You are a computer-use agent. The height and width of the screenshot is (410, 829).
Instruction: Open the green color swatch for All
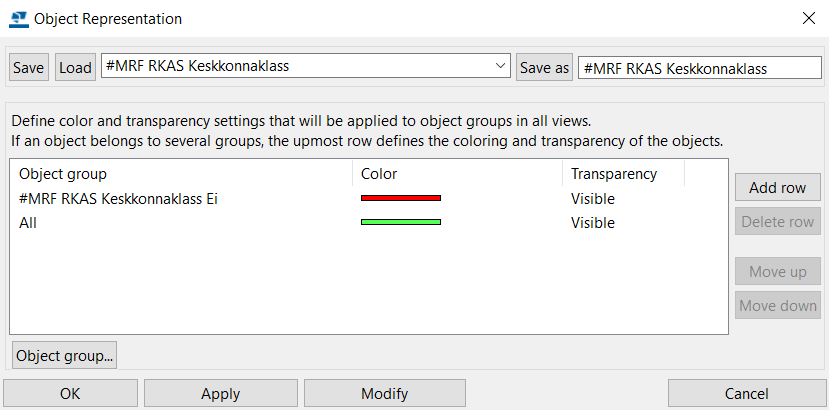click(x=401, y=222)
